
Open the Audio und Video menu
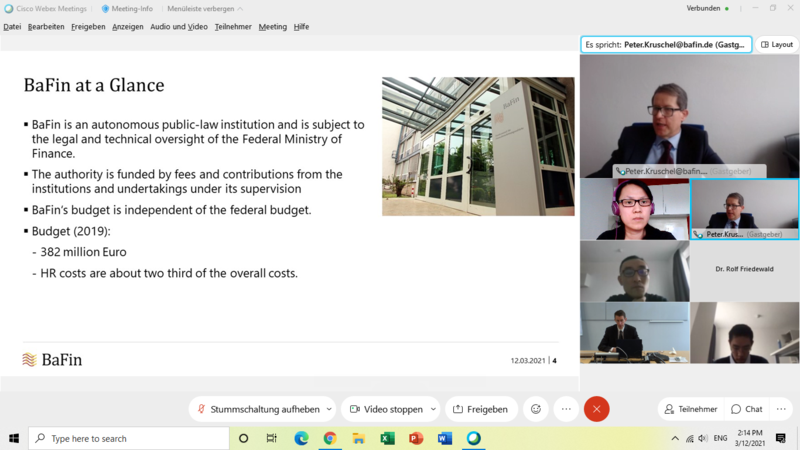coord(179,27)
